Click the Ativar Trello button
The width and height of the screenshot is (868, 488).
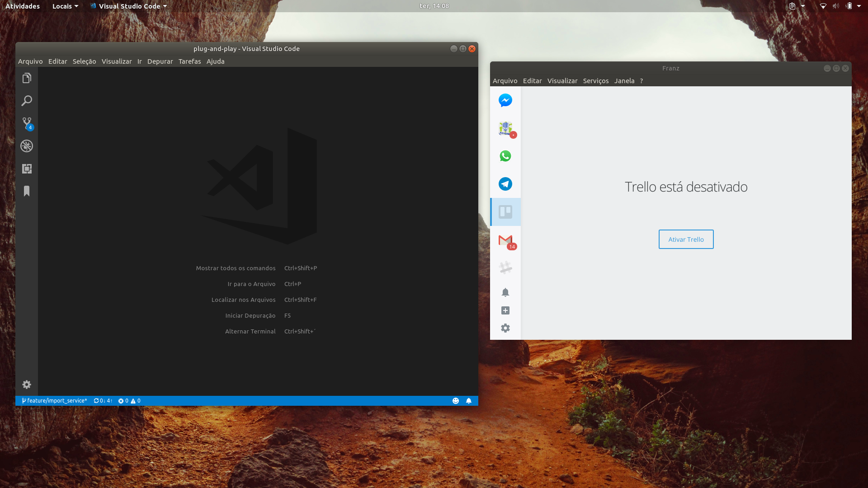click(x=685, y=239)
